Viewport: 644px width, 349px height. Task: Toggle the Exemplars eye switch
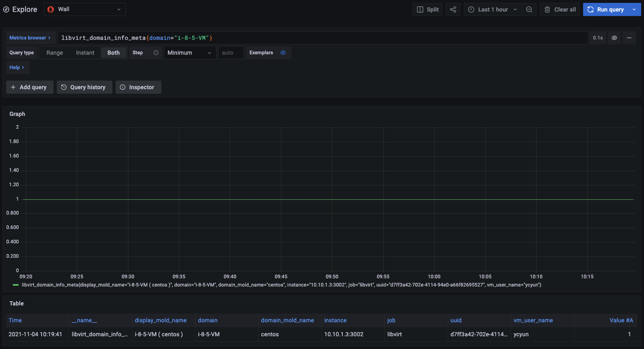point(283,53)
